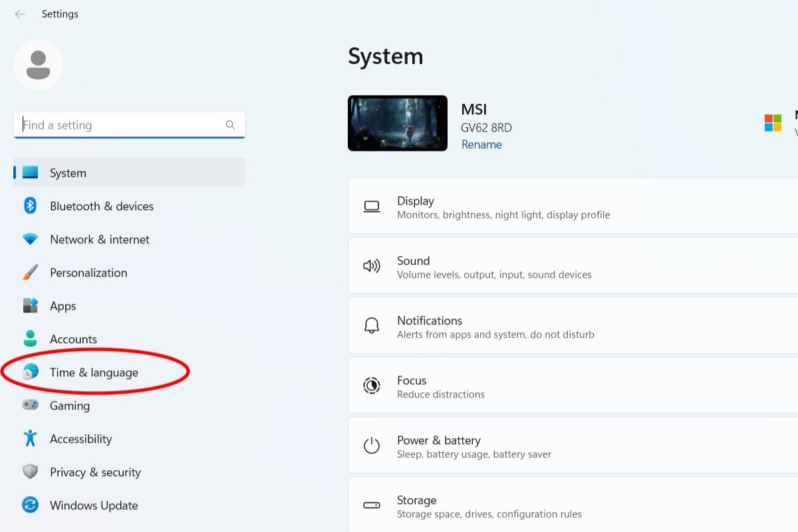Go to Privacy & security
This screenshot has height=532, width=798.
(130, 471)
